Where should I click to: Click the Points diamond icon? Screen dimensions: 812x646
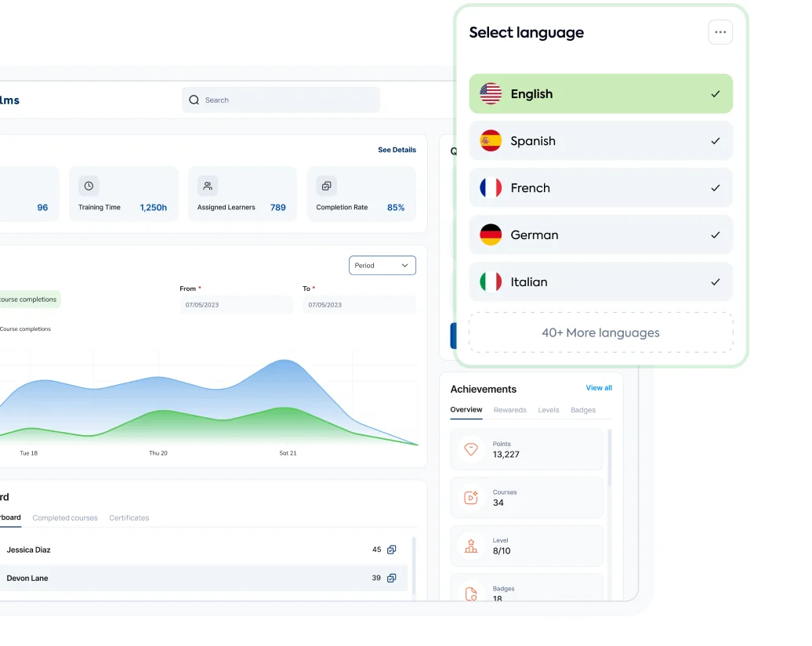coord(471,449)
